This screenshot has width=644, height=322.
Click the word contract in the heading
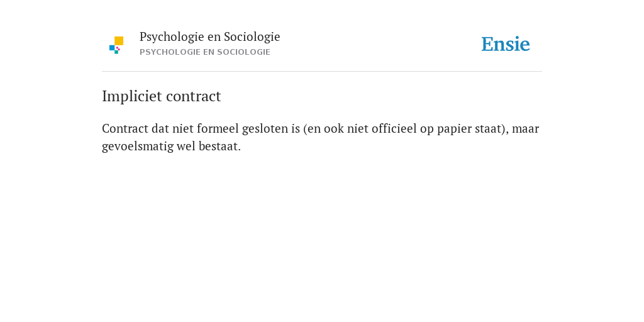pos(194,96)
